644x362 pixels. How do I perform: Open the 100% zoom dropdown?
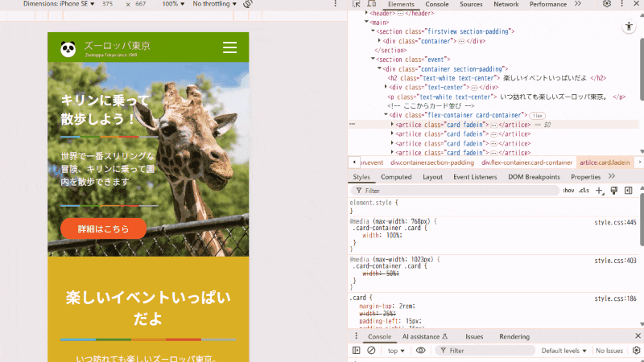[x=173, y=4]
